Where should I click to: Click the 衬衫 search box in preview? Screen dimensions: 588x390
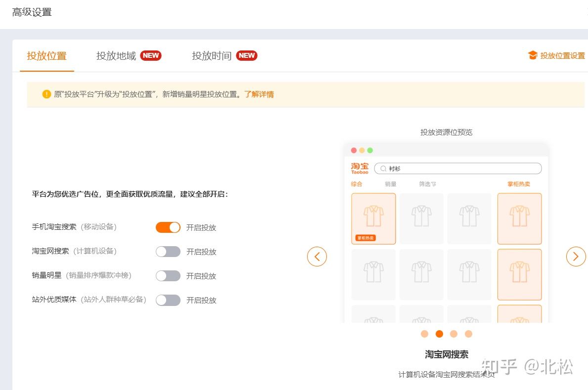458,169
